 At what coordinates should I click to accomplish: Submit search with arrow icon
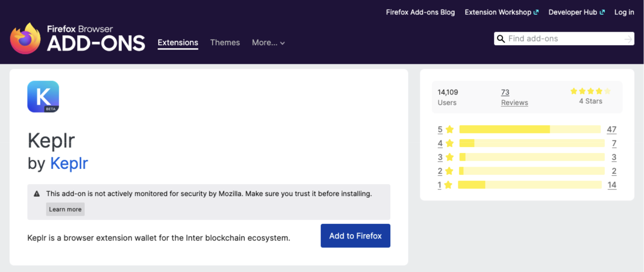[x=628, y=39]
